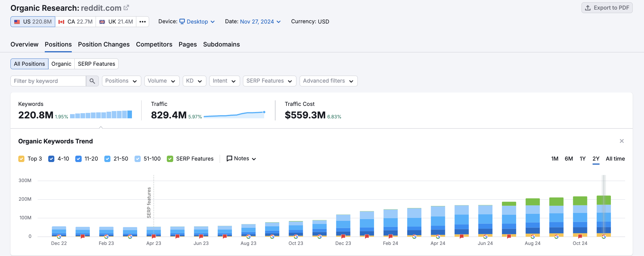Image resolution: width=644 pixels, height=256 pixels.
Task: Click the red note flag above Apr 23
Action: point(154,236)
